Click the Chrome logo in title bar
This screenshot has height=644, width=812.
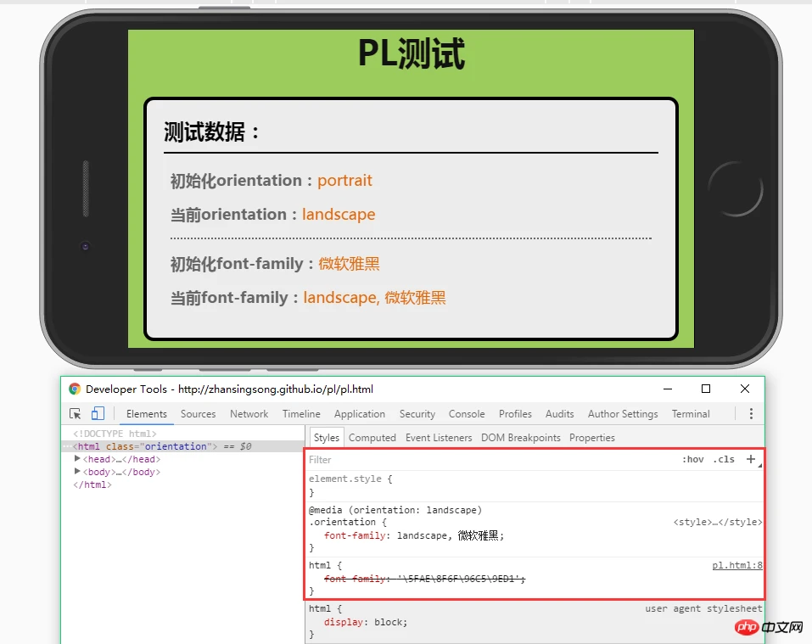click(75, 389)
